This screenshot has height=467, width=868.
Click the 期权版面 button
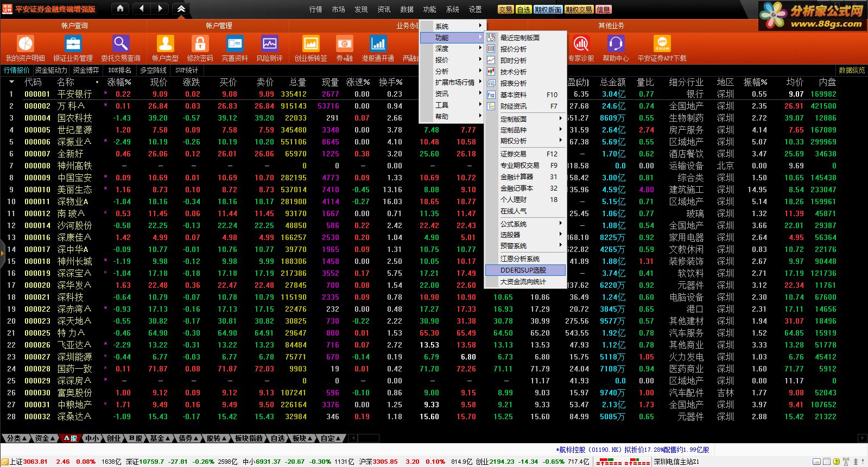pos(548,9)
